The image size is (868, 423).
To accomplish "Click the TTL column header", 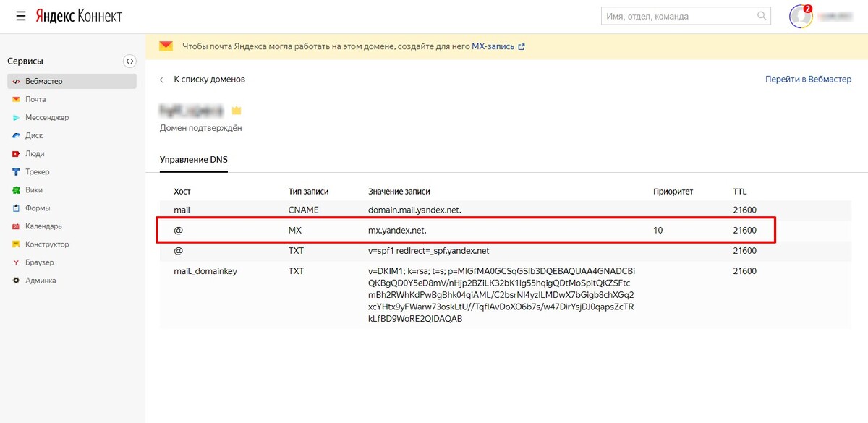I will [740, 192].
